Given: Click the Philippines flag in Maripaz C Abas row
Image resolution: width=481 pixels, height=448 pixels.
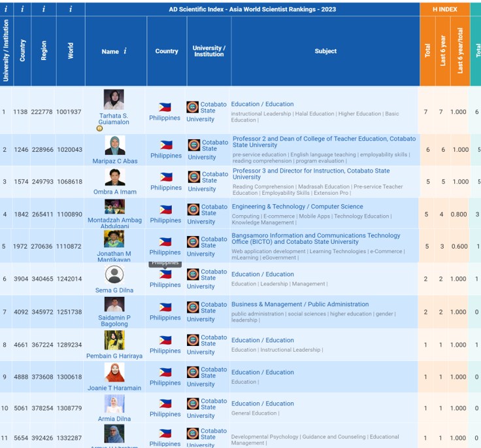Looking at the screenshot, I should coord(166,145).
